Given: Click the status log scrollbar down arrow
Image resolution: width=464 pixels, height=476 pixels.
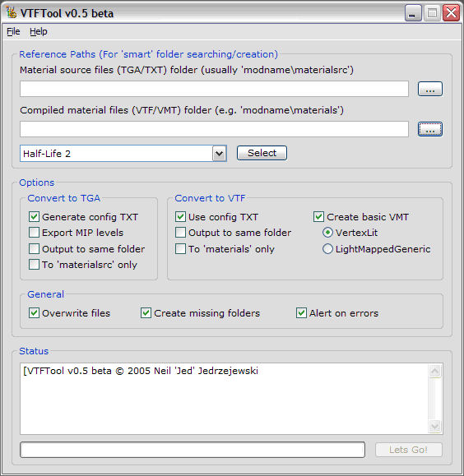Looking at the screenshot, I should click(x=435, y=426).
